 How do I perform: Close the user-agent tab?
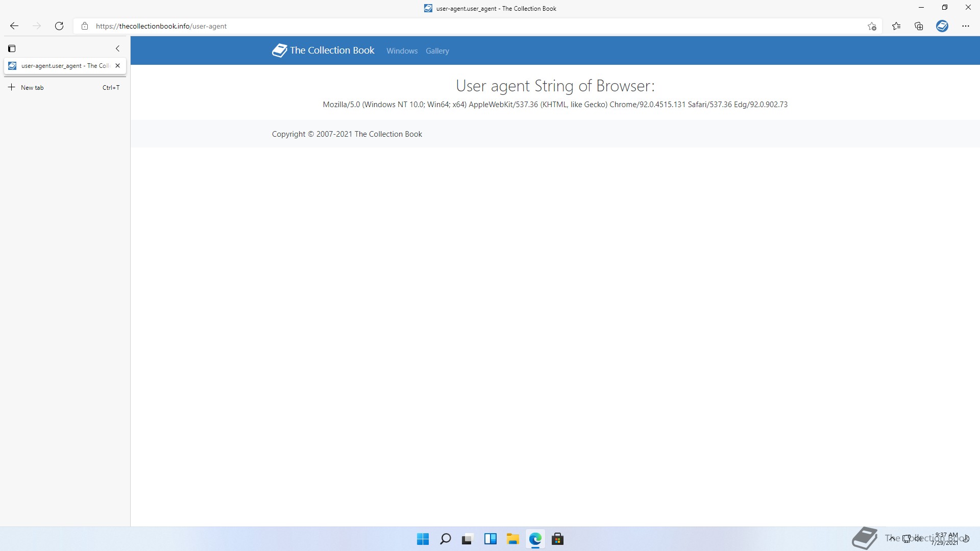click(118, 66)
